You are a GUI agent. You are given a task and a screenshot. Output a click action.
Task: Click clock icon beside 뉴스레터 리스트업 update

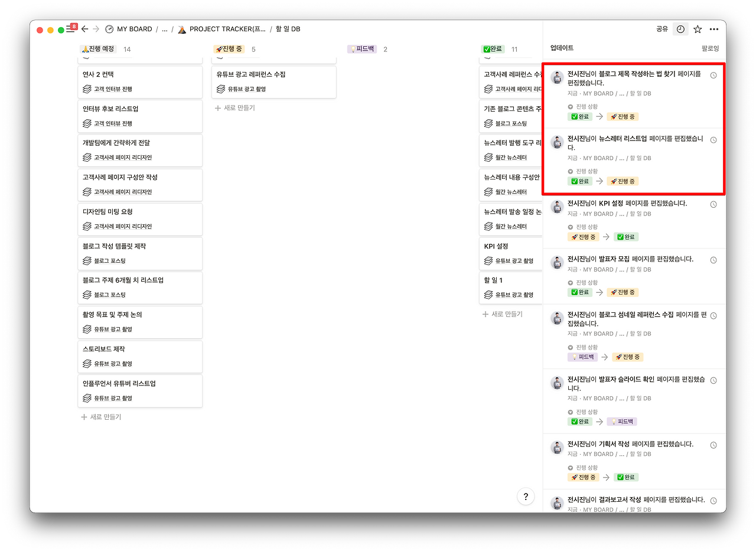click(x=713, y=140)
